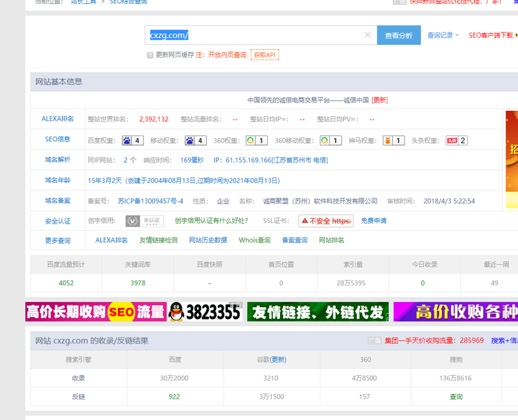Viewport: 518px width, 420px height.
Task: Click company name 诚商聚盟（苏州）软件科技开发有限公司
Action: click(320, 201)
